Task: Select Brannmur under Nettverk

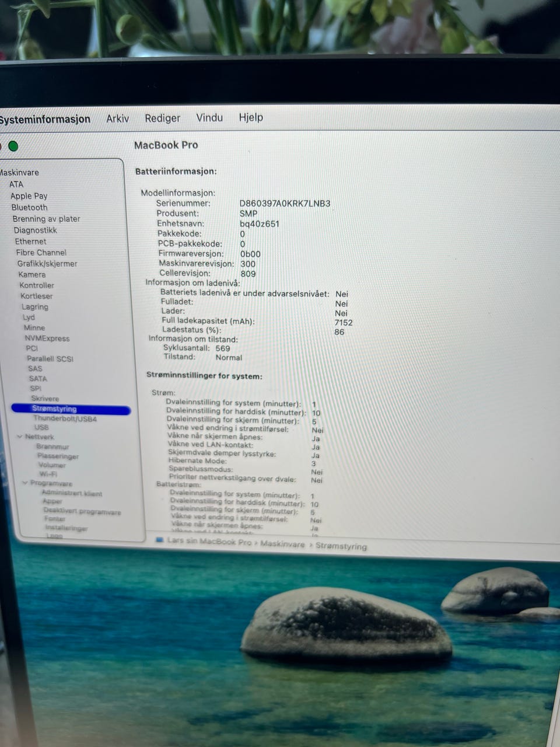Action: [52, 446]
